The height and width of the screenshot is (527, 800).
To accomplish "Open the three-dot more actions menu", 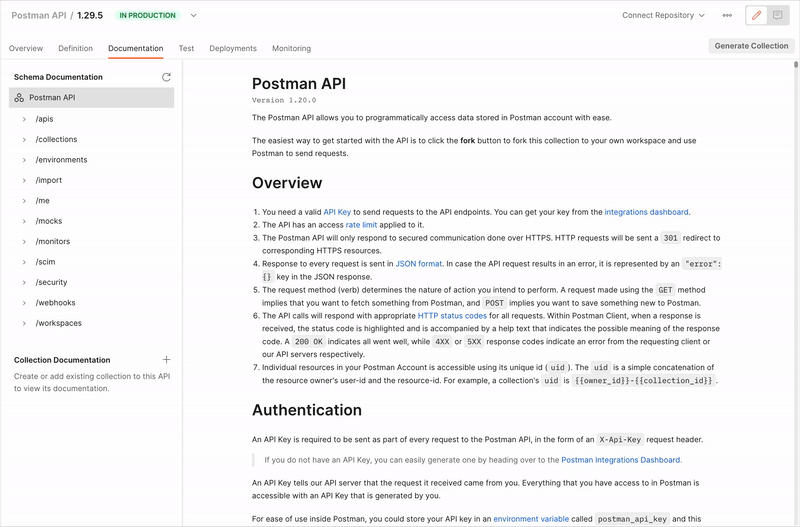I will (727, 15).
